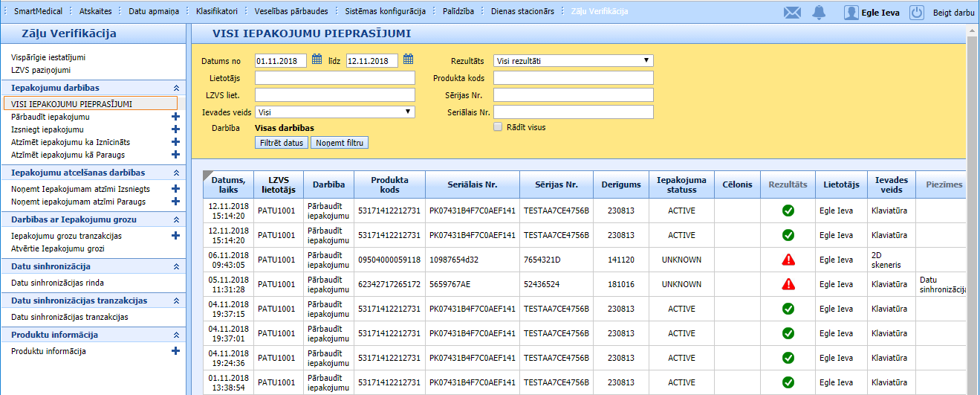Open the Sistēmas konfigurācija menu
980x395 pixels.
[385, 12]
